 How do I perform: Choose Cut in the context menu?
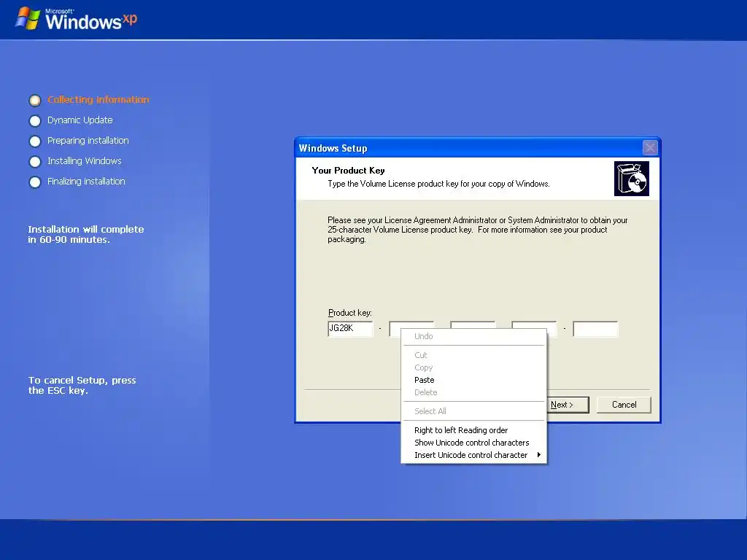(x=473, y=355)
